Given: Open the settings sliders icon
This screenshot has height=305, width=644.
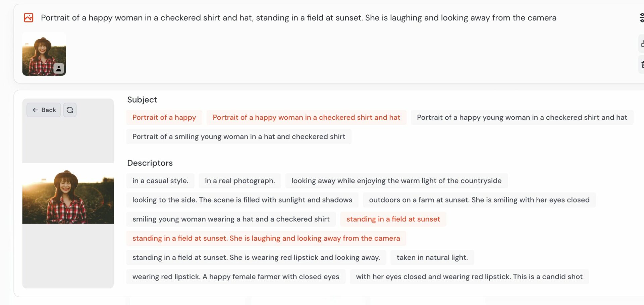Looking at the screenshot, I should 641,17.
